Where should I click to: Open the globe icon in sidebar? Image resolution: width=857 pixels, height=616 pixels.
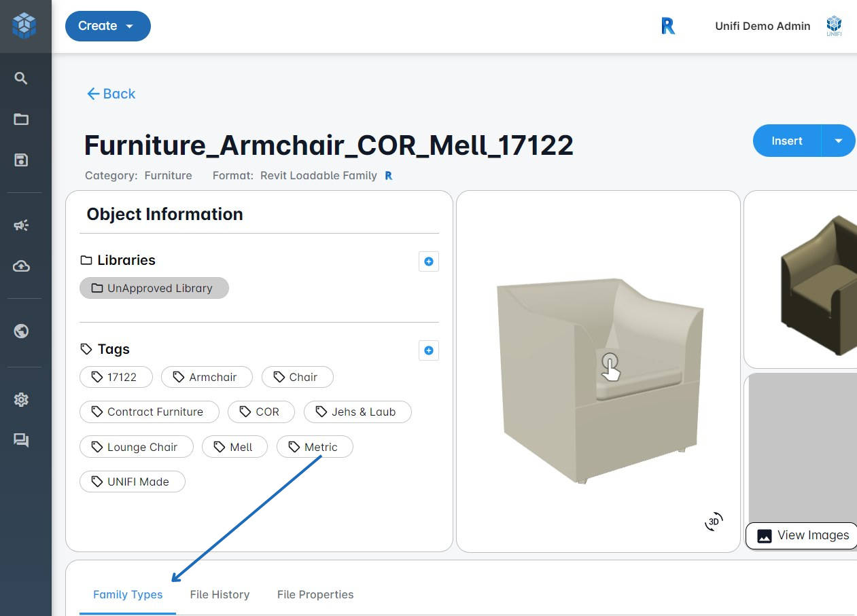21,331
